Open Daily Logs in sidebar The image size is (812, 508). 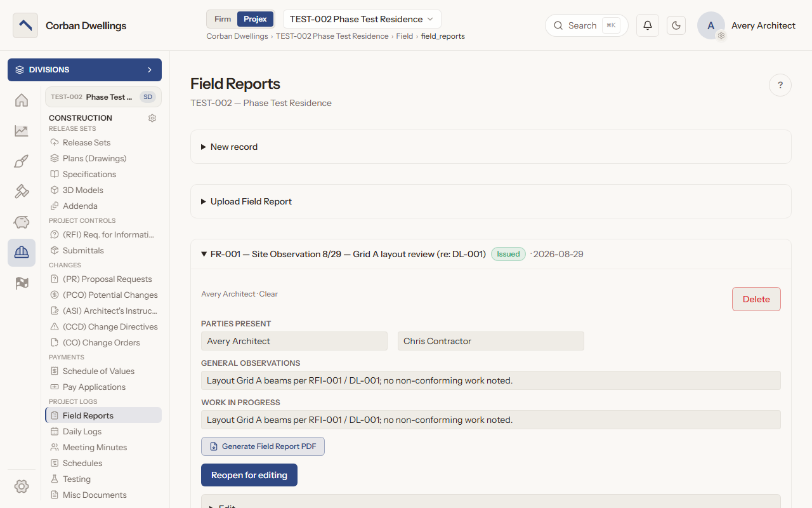click(x=103, y=431)
